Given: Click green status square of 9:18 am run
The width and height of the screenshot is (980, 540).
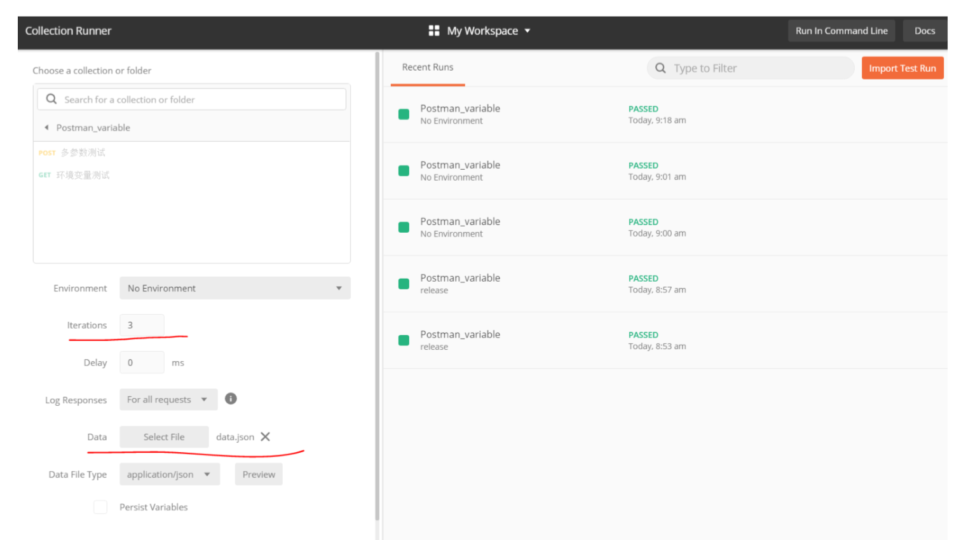Looking at the screenshot, I should (404, 114).
